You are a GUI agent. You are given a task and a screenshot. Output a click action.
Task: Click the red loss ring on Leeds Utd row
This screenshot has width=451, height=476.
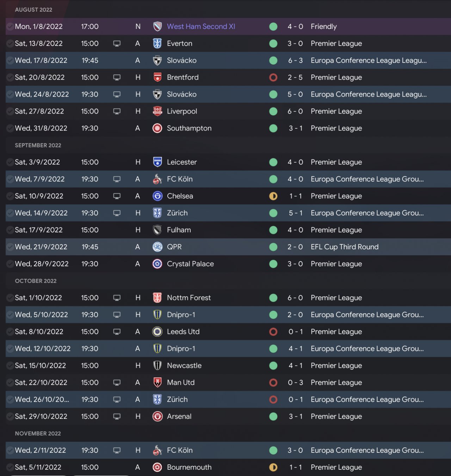pos(273,332)
